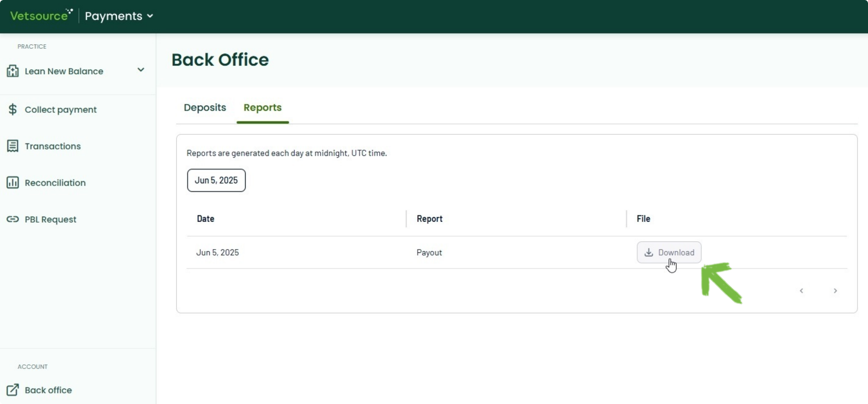Image resolution: width=868 pixels, height=404 pixels.
Task: Click the Transactions receipt icon
Action: (x=12, y=146)
